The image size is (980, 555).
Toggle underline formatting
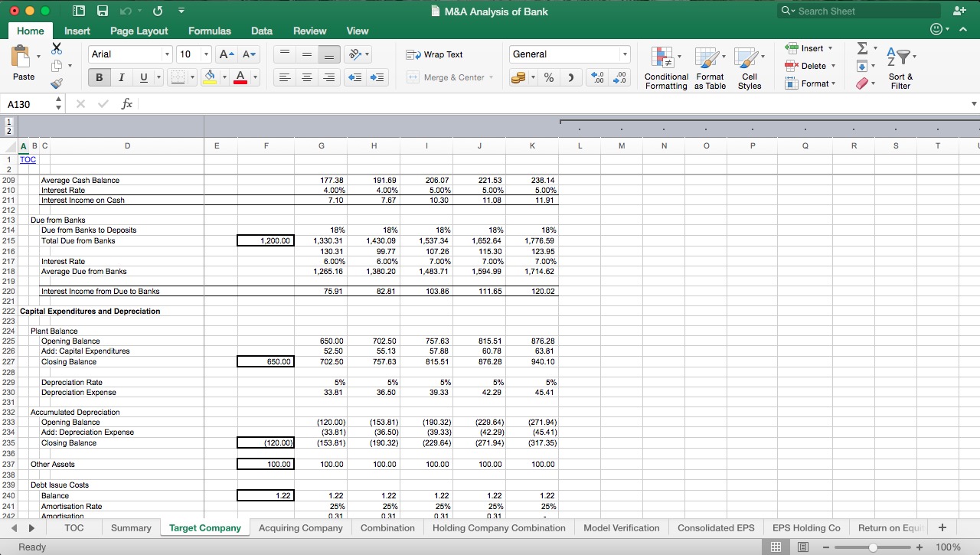point(142,77)
